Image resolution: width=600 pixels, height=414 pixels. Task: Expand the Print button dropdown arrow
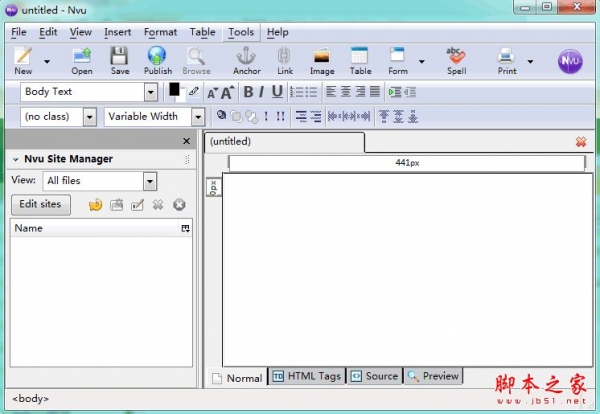tap(530, 61)
